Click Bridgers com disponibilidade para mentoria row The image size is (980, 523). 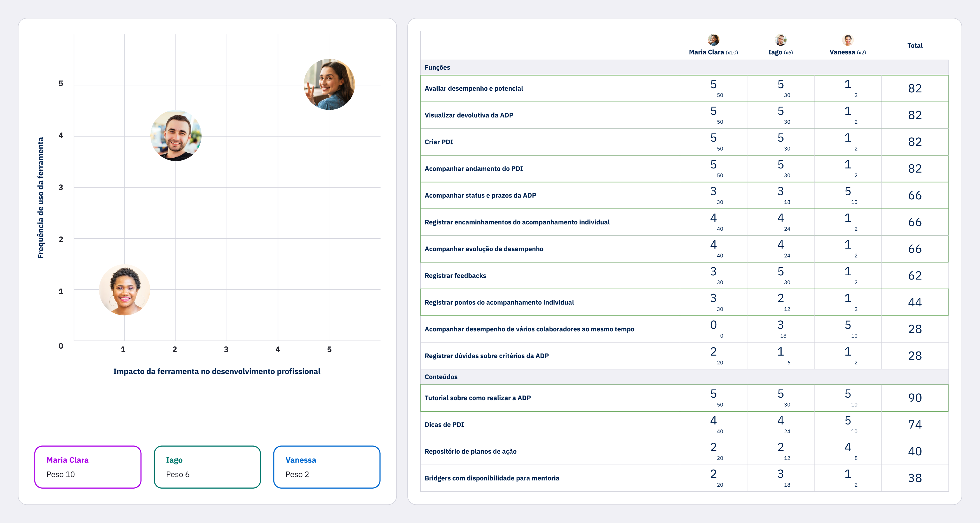point(491,478)
